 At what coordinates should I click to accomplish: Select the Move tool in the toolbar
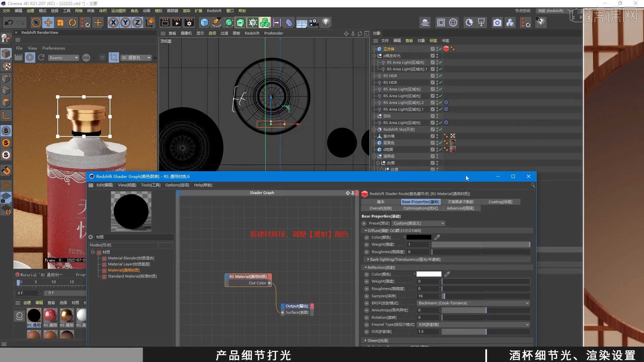(48, 22)
